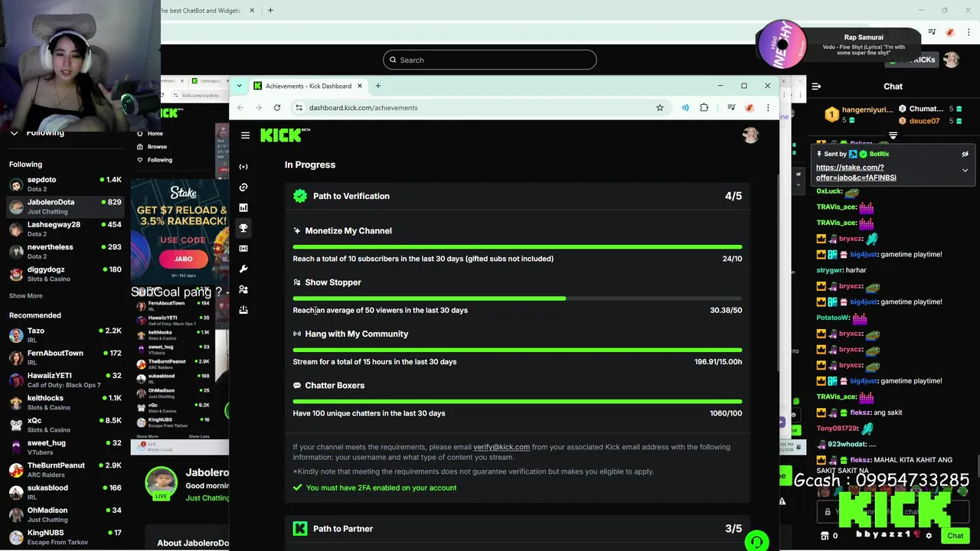
Task: Open the Chrome menu in the background window
Action: tap(969, 32)
